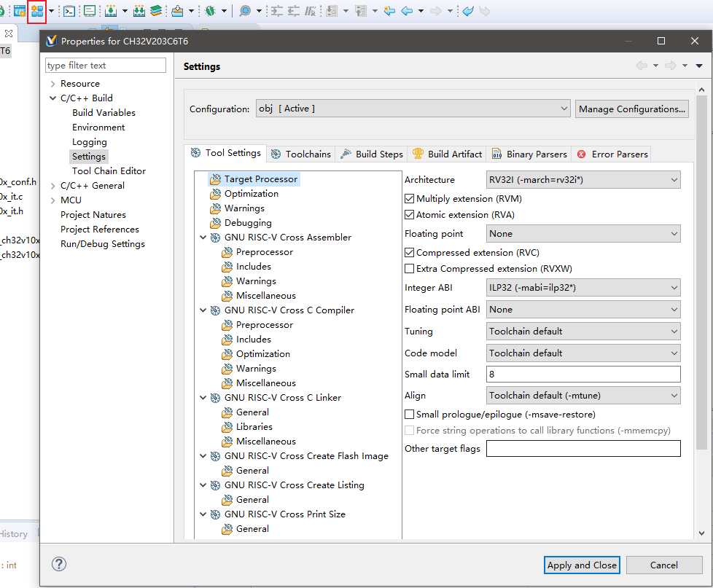Collapse the C/C++ Build tree node
713x588 pixels.
52,98
